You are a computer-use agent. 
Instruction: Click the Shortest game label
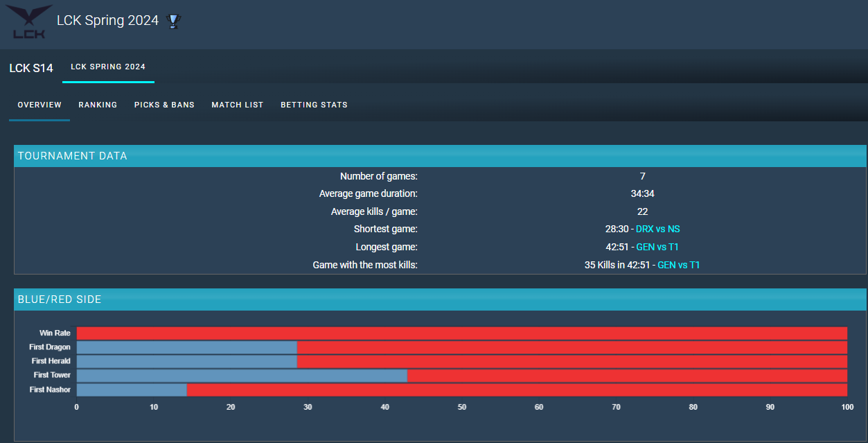(386, 229)
